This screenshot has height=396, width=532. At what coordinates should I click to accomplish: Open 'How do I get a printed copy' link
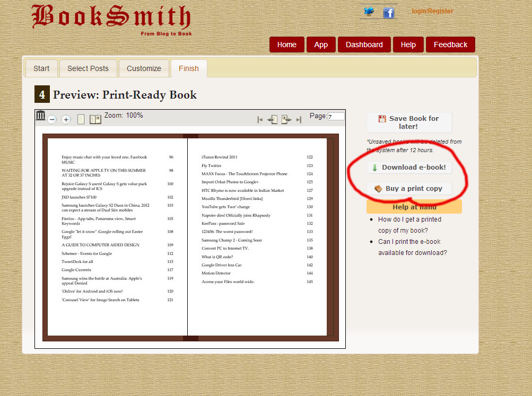click(409, 225)
